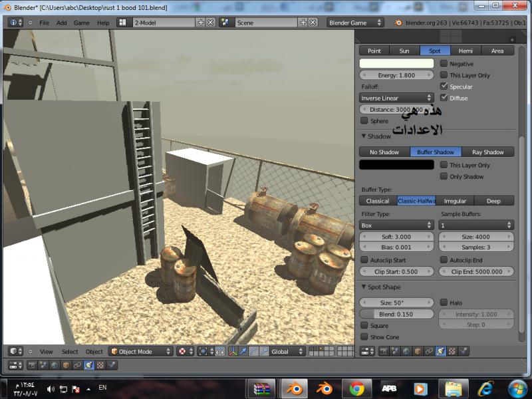The image size is (532, 399).
Task: Open the Select menu in 3D view header
Action: (70, 352)
